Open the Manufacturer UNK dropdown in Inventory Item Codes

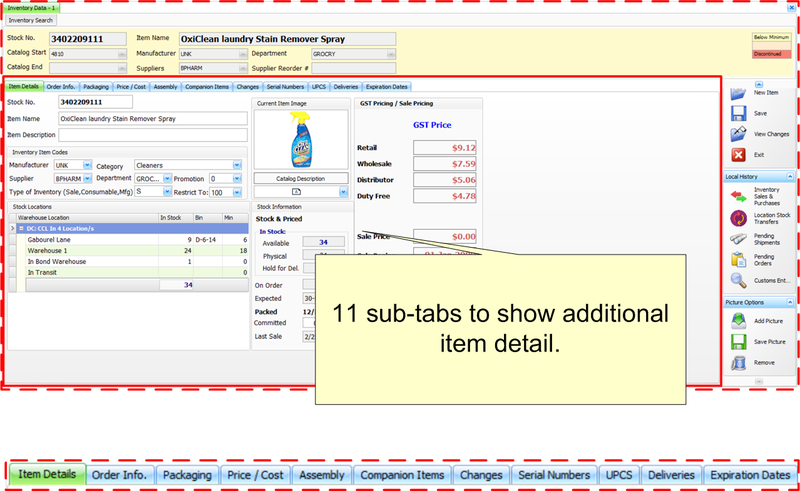coord(87,165)
